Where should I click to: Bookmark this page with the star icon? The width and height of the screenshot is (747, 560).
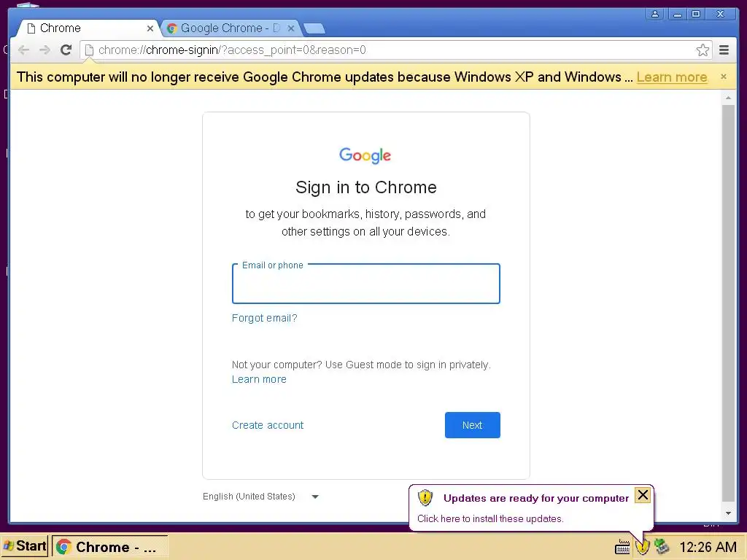pos(703,50)
